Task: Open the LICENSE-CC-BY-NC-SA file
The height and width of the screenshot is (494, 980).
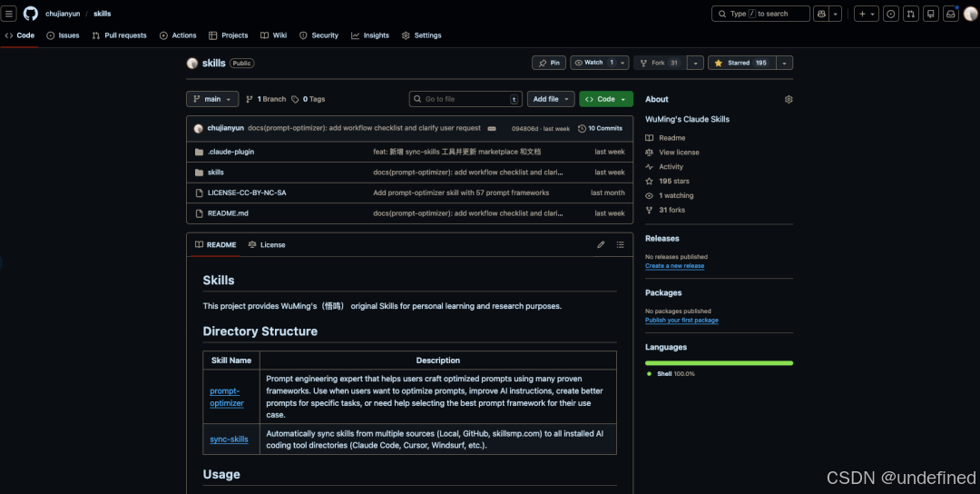Action: pos(247,193)
